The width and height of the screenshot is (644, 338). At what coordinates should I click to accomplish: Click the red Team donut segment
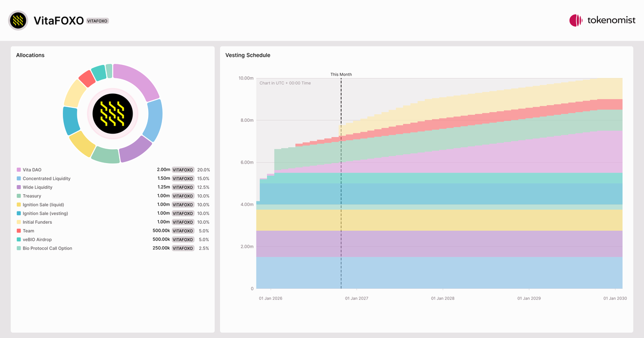pyautogui.click(x=87, y=79)
